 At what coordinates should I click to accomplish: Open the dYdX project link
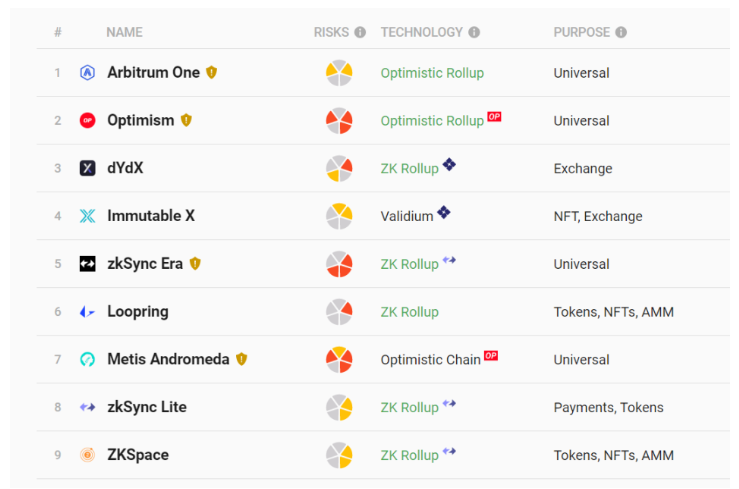125,168
